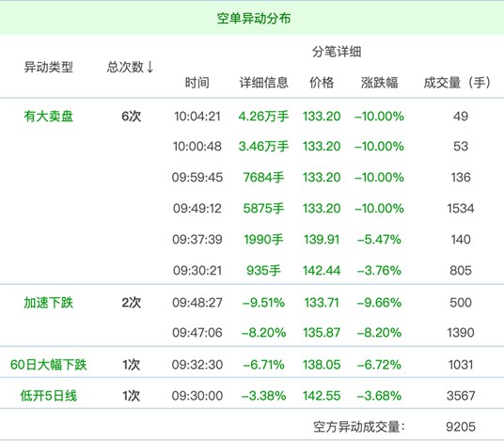Viewport: 504px width, 442px height.
Task: Select the 60日大幅下跌 anomaly type
Action: 49,365
